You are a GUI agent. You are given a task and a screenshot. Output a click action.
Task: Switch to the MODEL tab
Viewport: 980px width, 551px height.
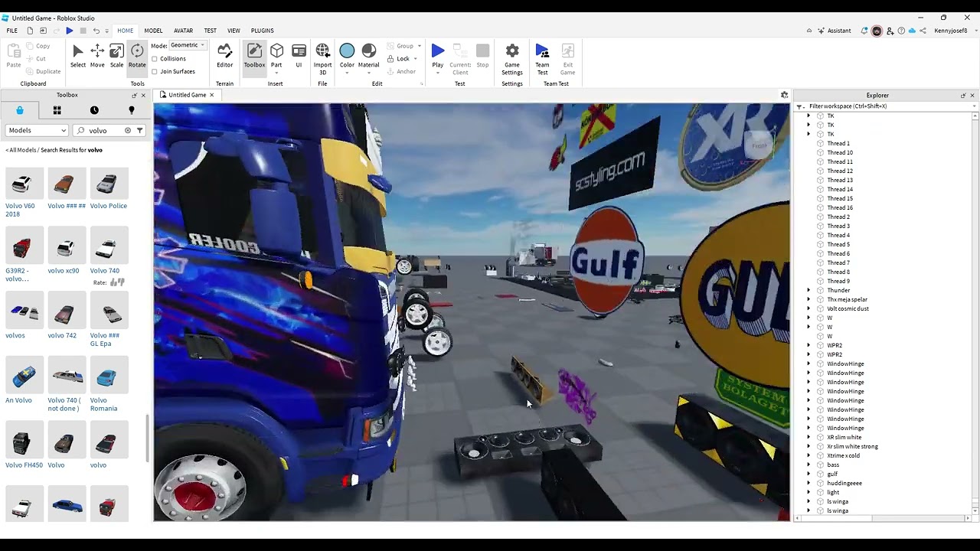click(x=153, y=31)
